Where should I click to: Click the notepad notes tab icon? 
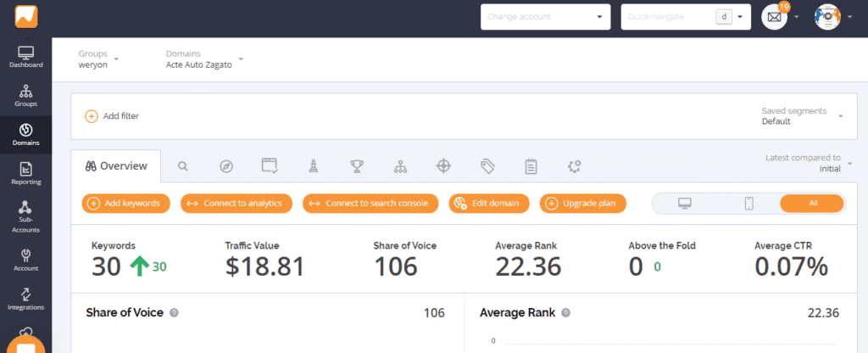tap(531, 166)
